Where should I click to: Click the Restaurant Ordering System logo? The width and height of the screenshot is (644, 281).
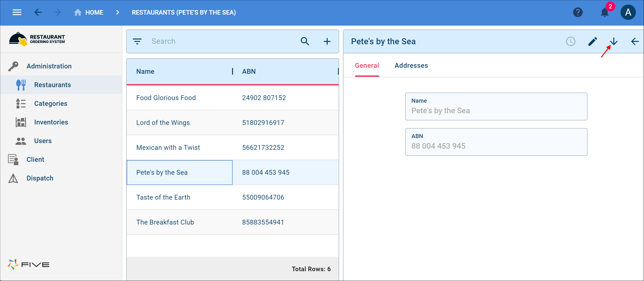[37, 39]
